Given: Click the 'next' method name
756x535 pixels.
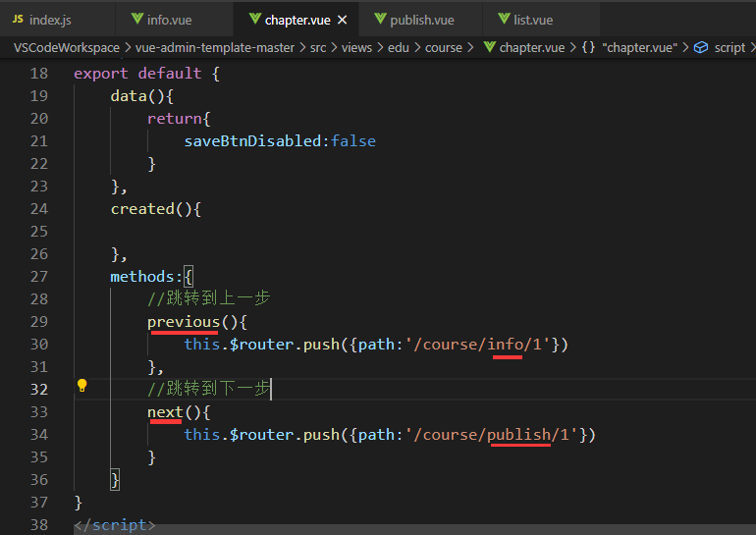Looking at the screenshot, I should point(165,412).
